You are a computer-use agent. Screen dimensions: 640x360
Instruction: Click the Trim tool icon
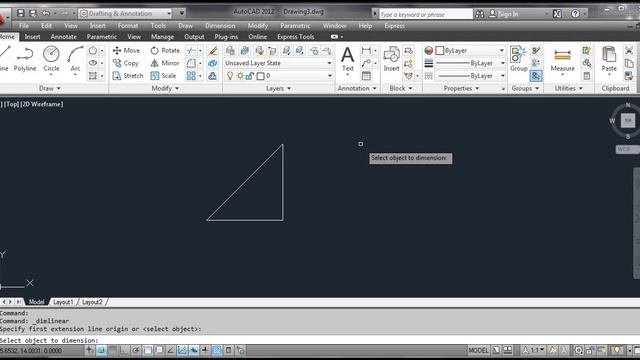click(x=191, y=51)
